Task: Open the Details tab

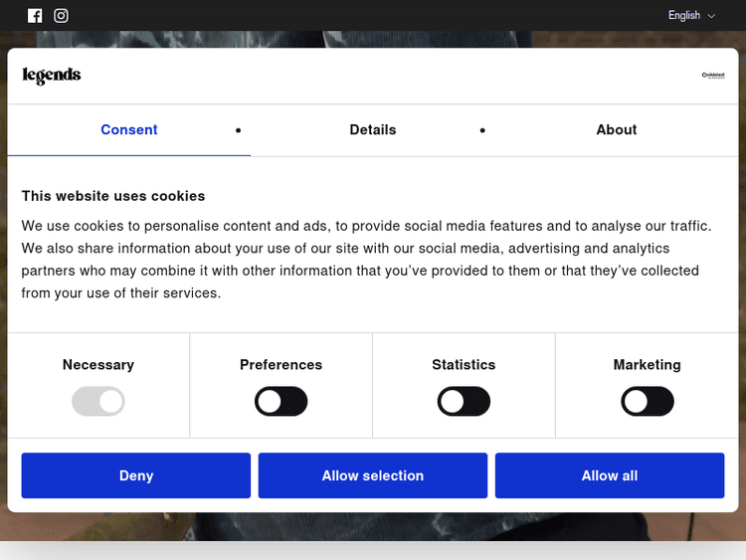Action: pos(373,130)
